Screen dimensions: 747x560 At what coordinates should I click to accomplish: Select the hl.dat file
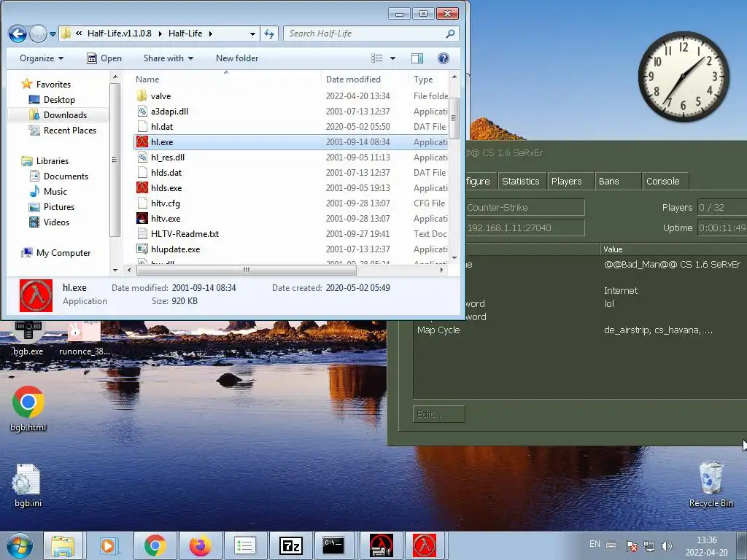161,127
